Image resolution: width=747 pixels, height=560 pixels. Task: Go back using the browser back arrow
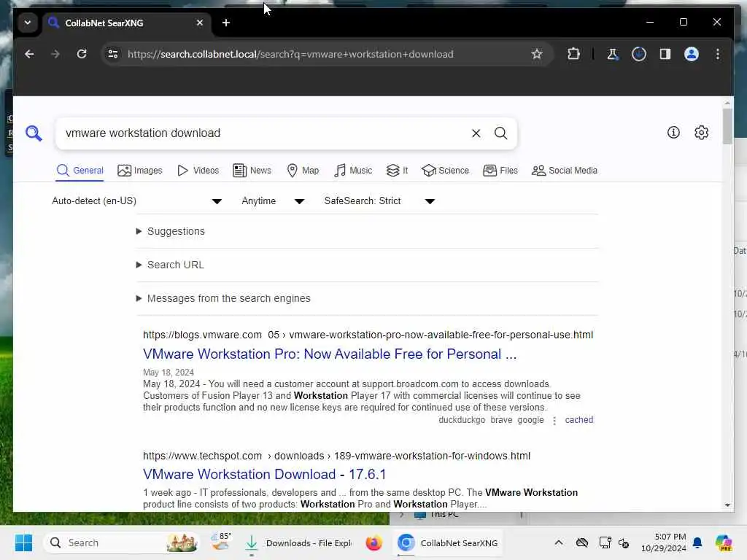(29, 54)
